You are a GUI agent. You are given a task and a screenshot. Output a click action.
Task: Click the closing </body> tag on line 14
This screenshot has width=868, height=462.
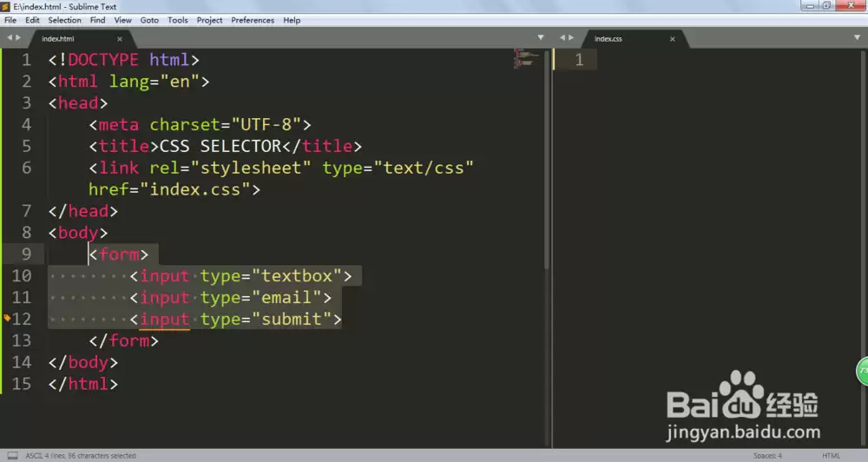(x=83, y=362)
